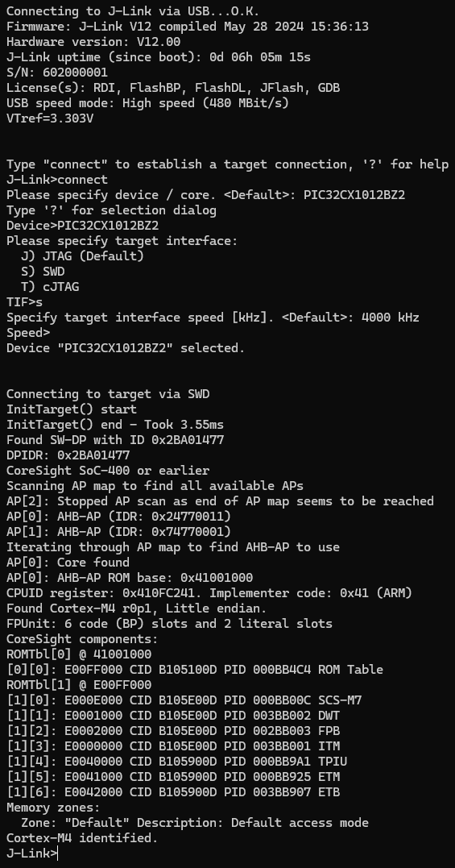Click the TIF>s input line
455x868 pixels.
click(24, 302)
